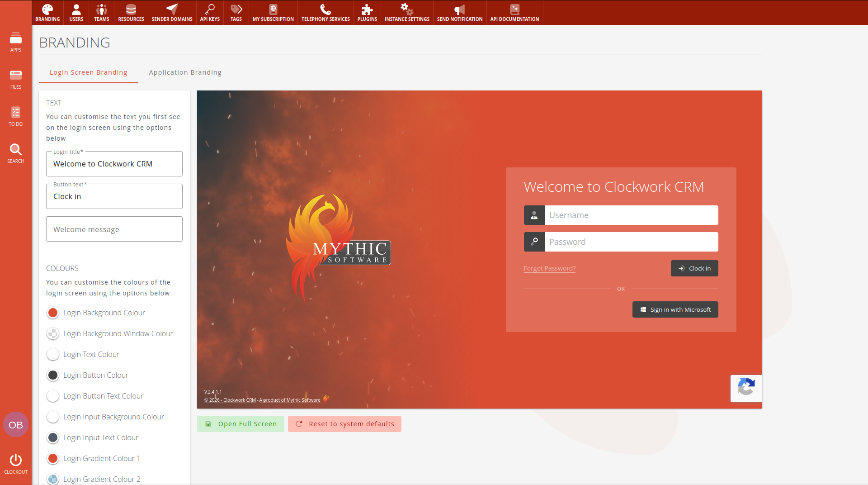Open Send Notification megaphone icon
The height and width of the screenshot is (485, 868).
coord(459,9)
